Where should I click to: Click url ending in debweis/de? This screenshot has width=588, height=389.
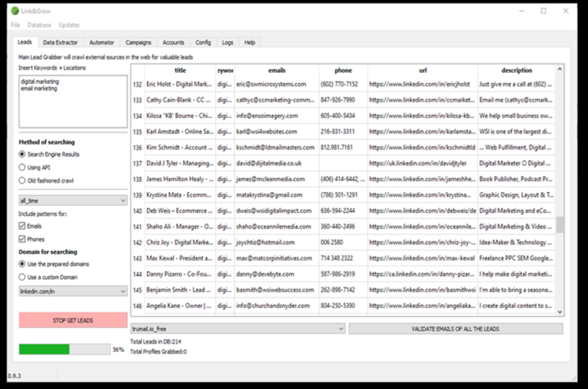pos(422,211)
